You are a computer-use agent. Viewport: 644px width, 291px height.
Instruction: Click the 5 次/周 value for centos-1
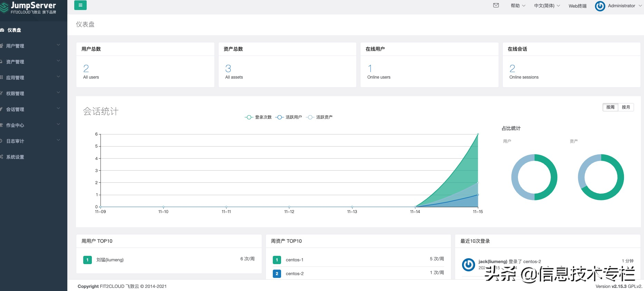click(x=437, y=259)
